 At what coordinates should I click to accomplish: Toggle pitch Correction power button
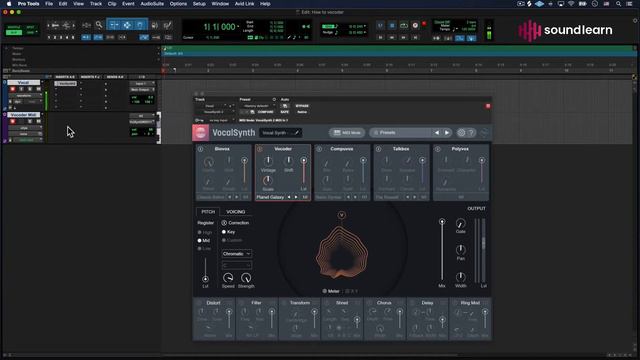point(224,223)
